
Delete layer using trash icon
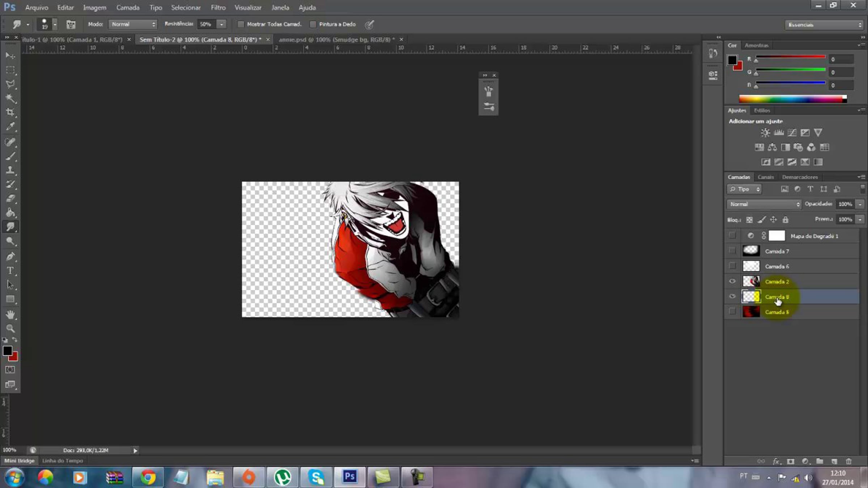[x=848, y=461]
